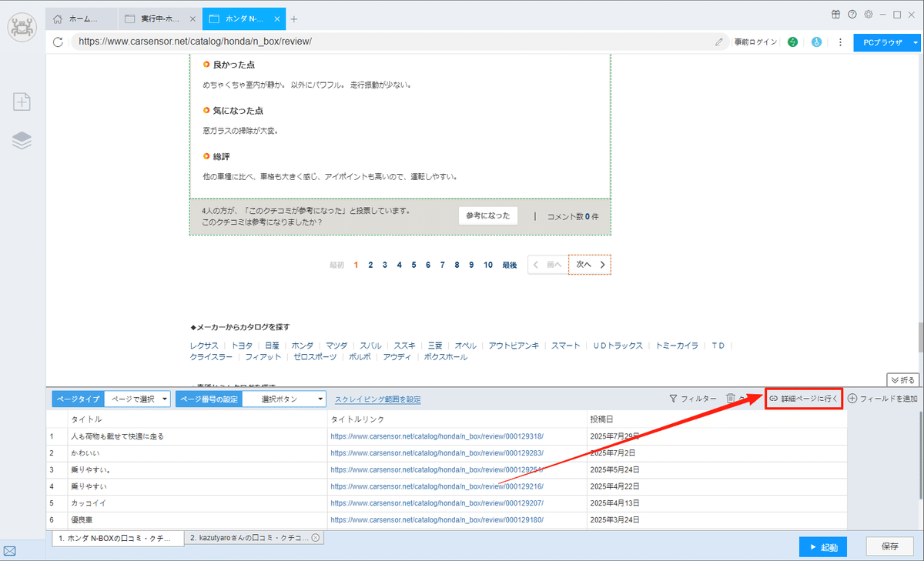Go to review page 5
Viewport: 924px width, 561px height.
[x=413, y=265]
